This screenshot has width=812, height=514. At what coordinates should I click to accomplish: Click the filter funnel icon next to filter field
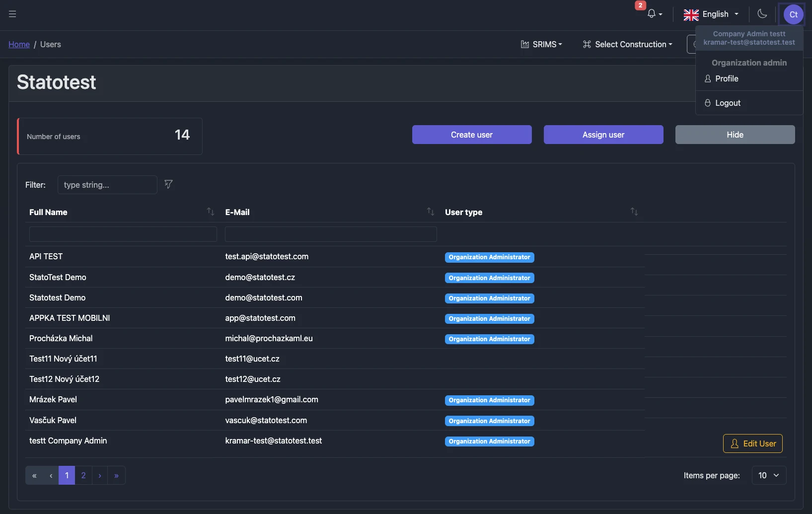point(168,184)
